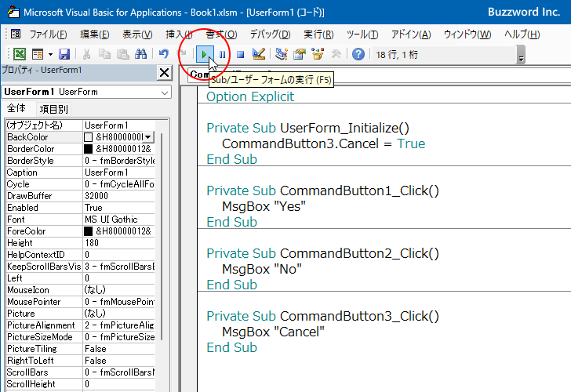Edit the Height property value 180
571x392 pixels.
119,243
